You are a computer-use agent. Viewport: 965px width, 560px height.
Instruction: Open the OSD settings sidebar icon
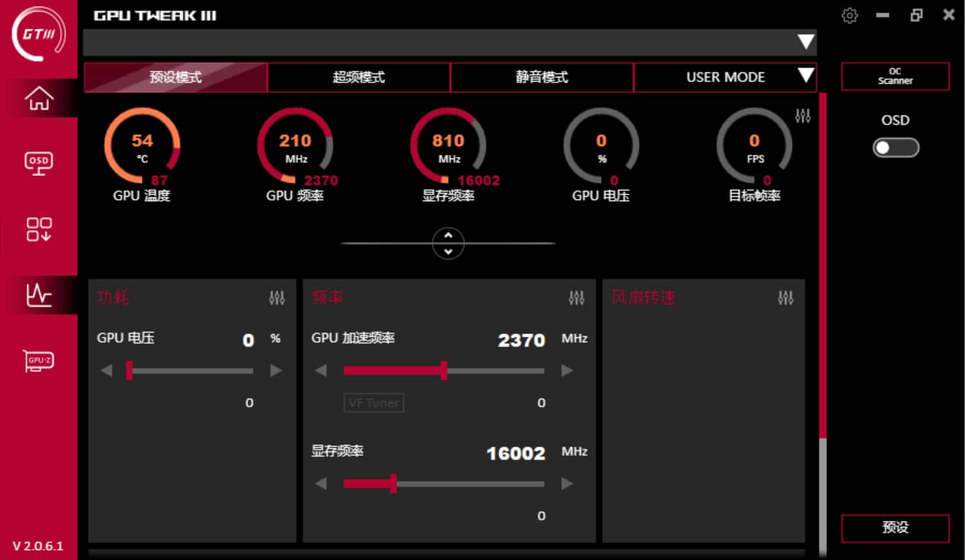(39, 163)
